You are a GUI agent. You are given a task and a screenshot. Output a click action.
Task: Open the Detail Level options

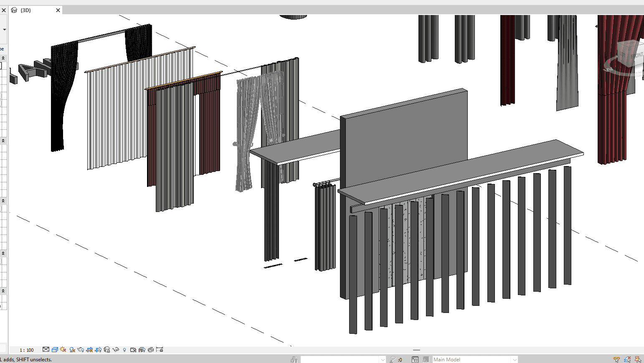click(46, 350)
